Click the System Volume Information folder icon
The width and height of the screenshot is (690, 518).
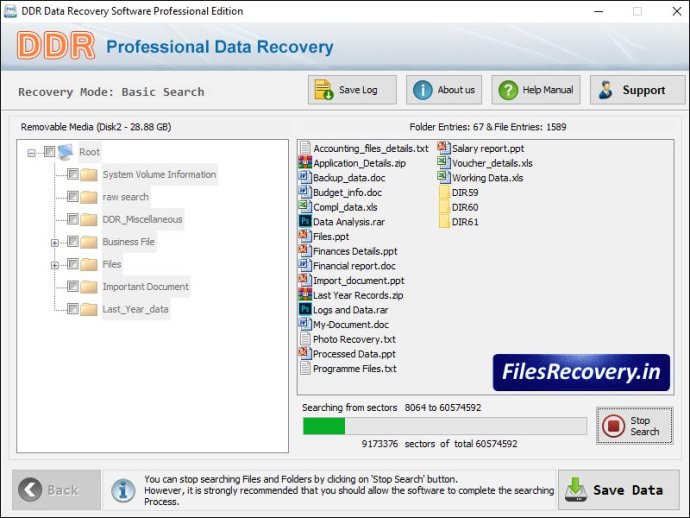click(x=89, y=175)
